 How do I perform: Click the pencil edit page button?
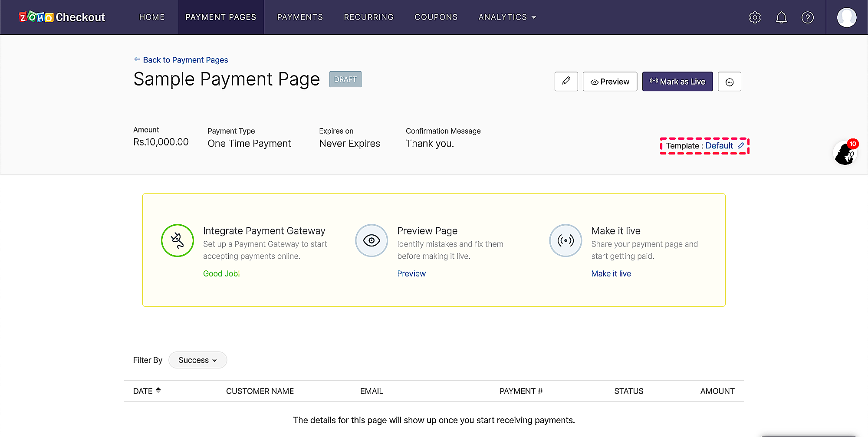coord(566,82)
